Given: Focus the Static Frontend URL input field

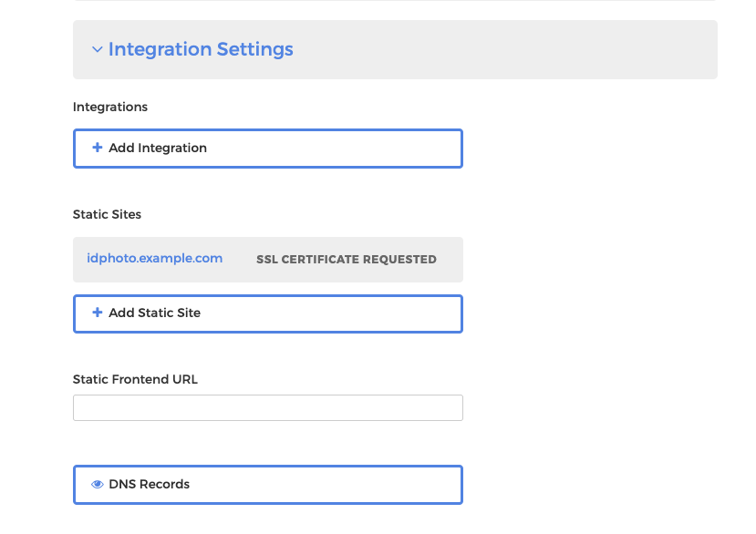Looking at the screenshot, I should [x=268, y=407].
